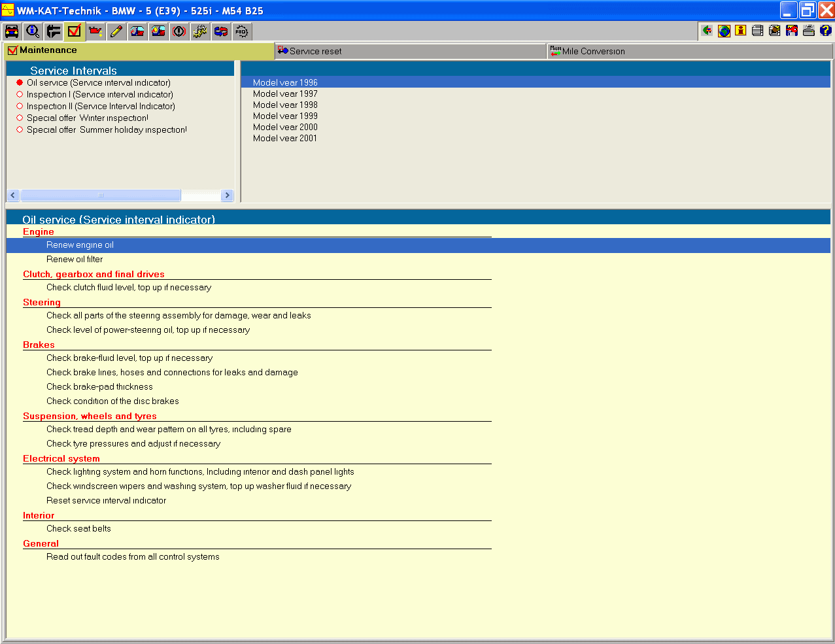This screenshot has height=644, width=835.
Task: Open the brake warning exclamation icon
Action: [x=179, y=31]
